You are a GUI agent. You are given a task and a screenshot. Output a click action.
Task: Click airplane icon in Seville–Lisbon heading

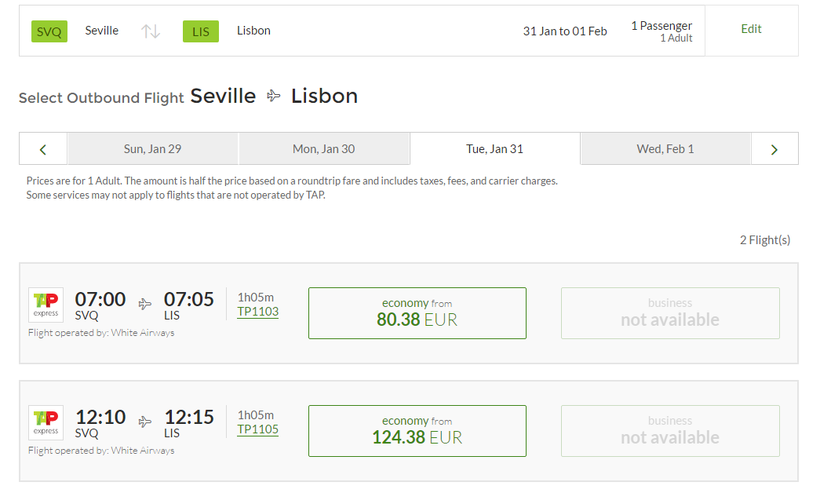(x=273, y=97)
